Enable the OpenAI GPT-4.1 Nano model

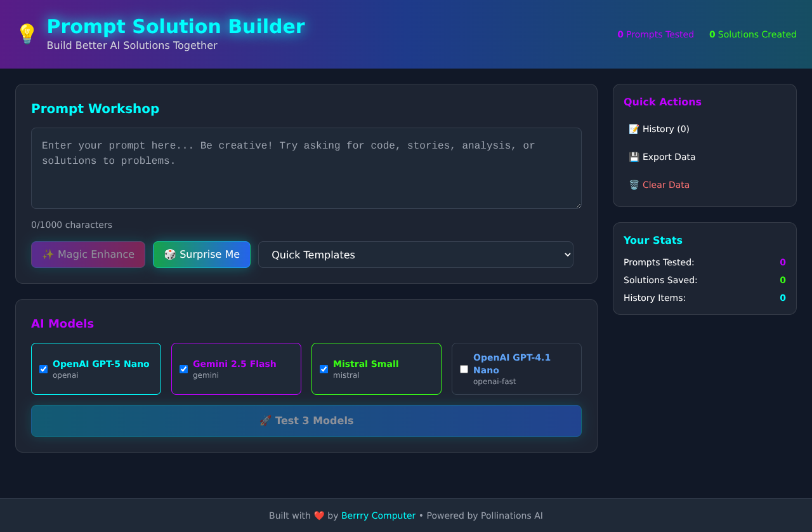tap(463, 369)
